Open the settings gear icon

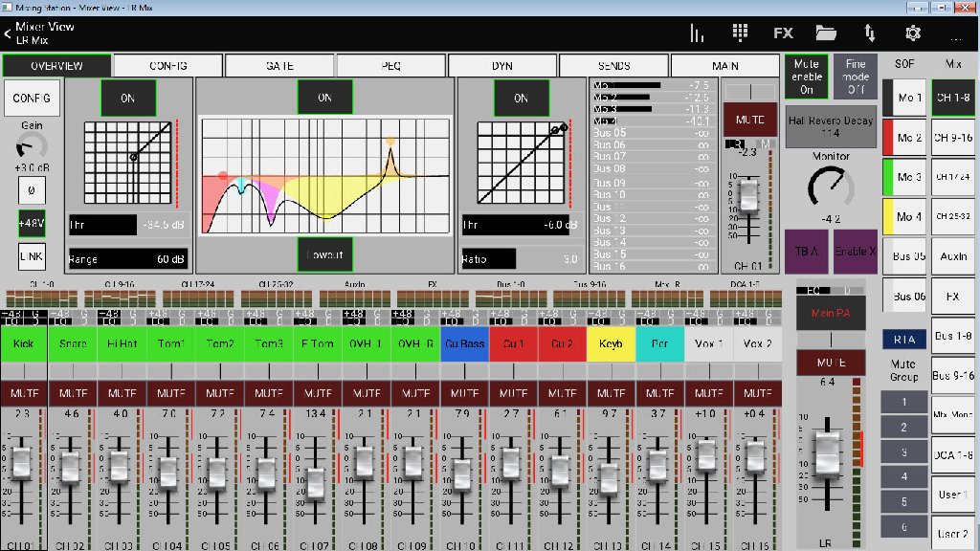[x=913, y=33]
